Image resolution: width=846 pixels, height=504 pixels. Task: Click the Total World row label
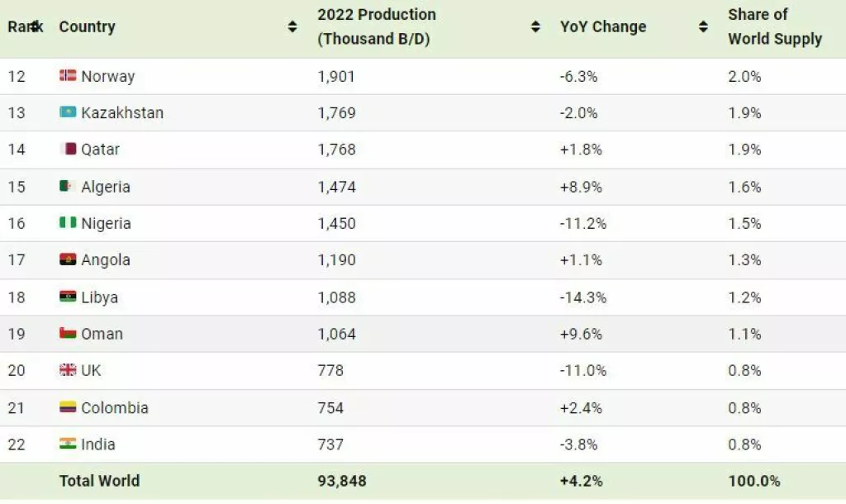coord(99,481)
